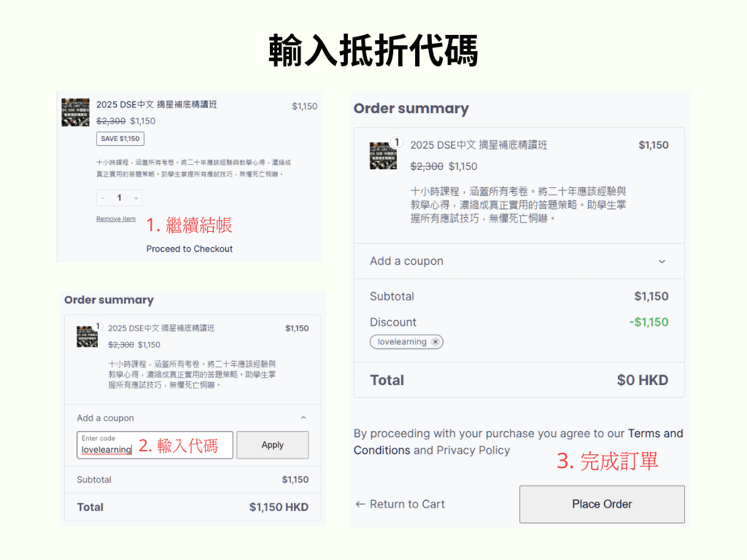Click SAVE $1,150 badge
The height and width of the screenshot is (560, 747).
pyautogui.click(x=120, y=139)
